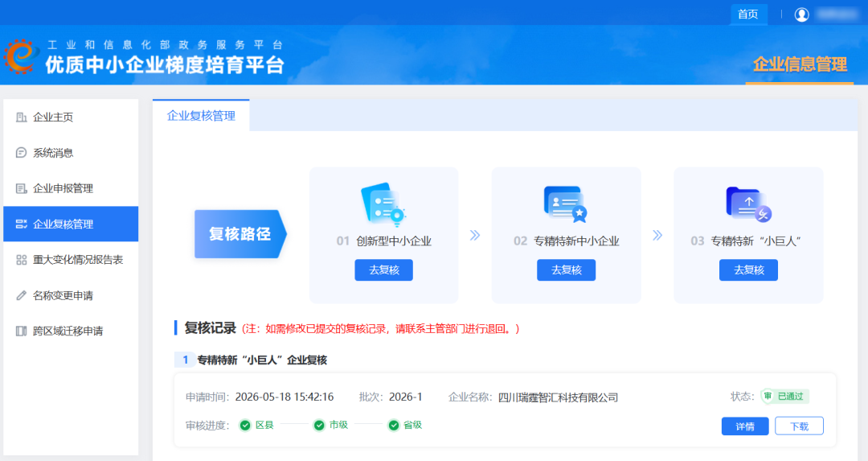The image size is (868, 461).
Task: Click the 企业申报管理 sidebar icon
Action: [x=21, y=188]
